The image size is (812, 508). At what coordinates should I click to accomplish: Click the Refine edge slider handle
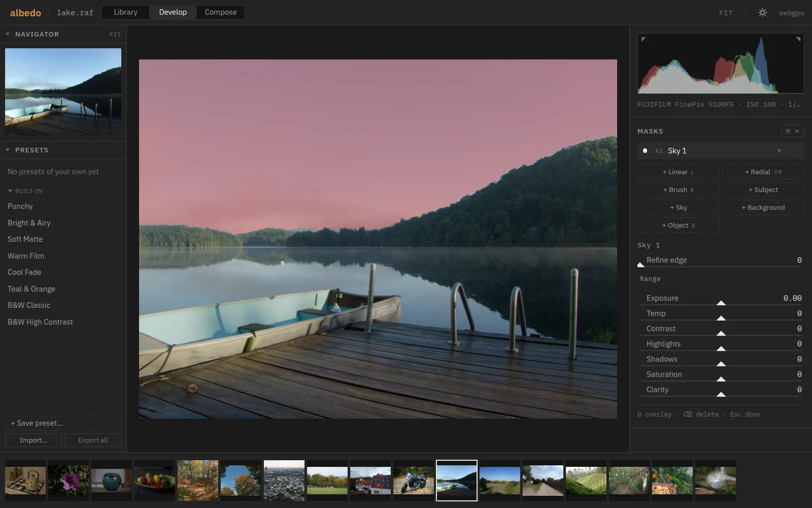pyautogui.click(x=641, y=265)
